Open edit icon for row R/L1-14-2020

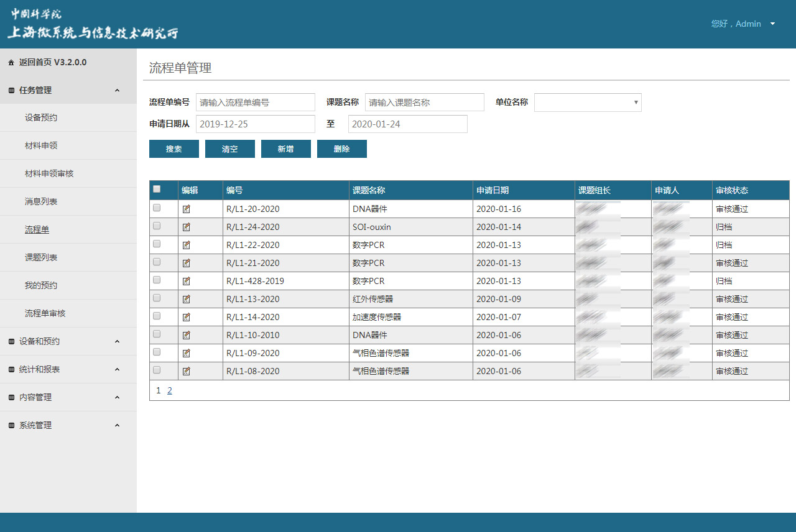(x=187, y=318)
